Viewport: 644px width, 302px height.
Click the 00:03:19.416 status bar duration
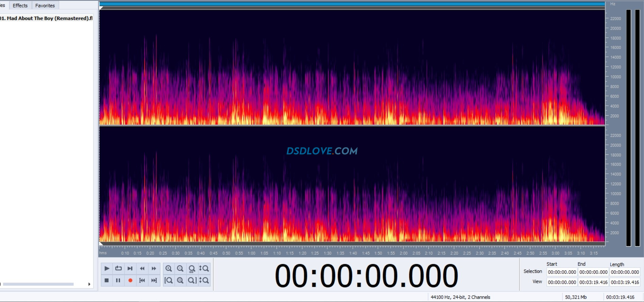[x=620, y=297]
